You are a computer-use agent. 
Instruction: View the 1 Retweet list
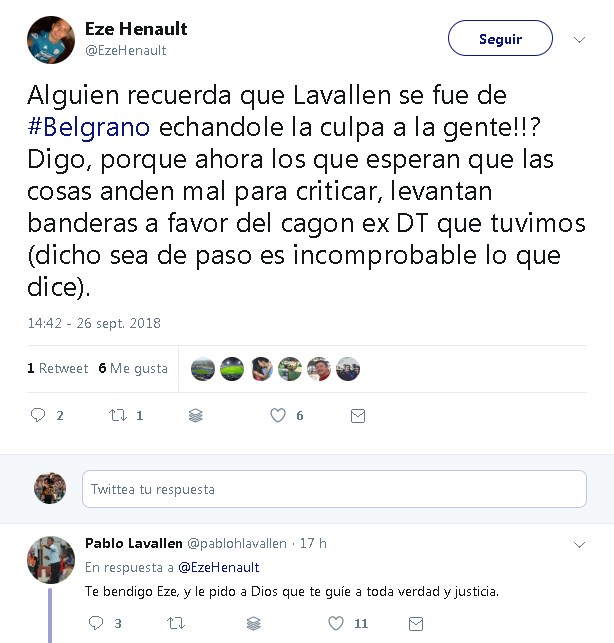(57, 368)
